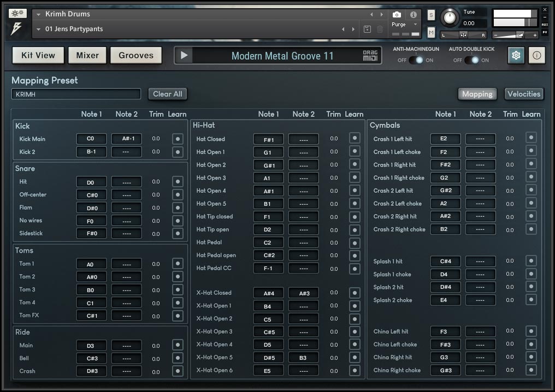Click the Learn button for X-Hat Open 6
Screen dimensions: 555x392
355,370
